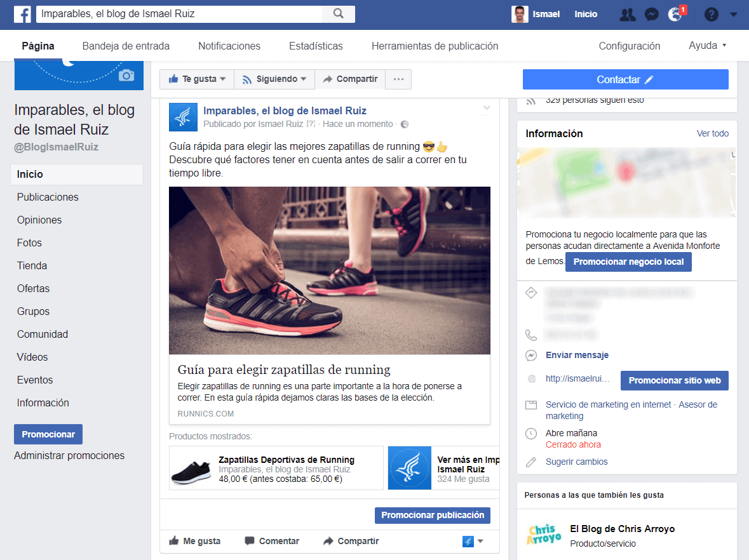Click the blue eagle product card thumbnail
This screenshot has width=749, height=560.
[x=409, y=468]
